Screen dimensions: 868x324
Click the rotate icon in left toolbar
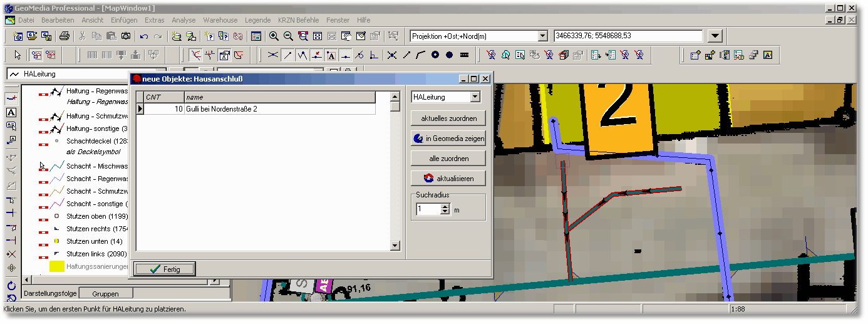pos(11,286)
